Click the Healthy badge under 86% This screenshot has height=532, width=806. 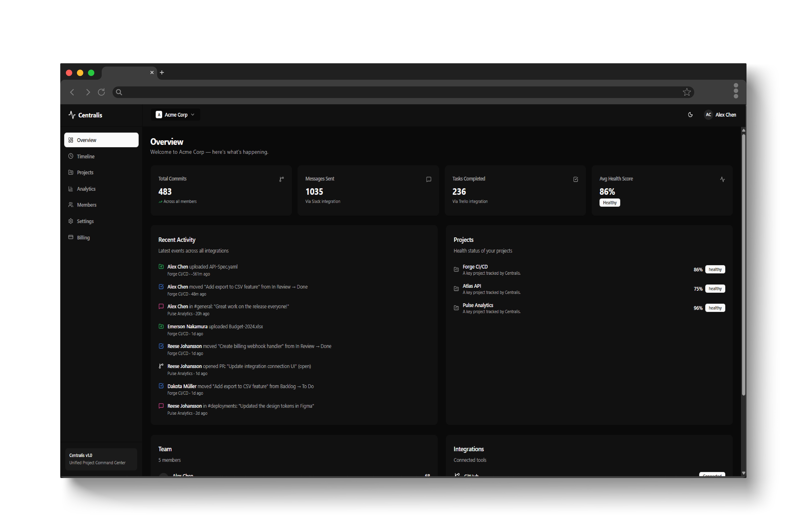610,203
